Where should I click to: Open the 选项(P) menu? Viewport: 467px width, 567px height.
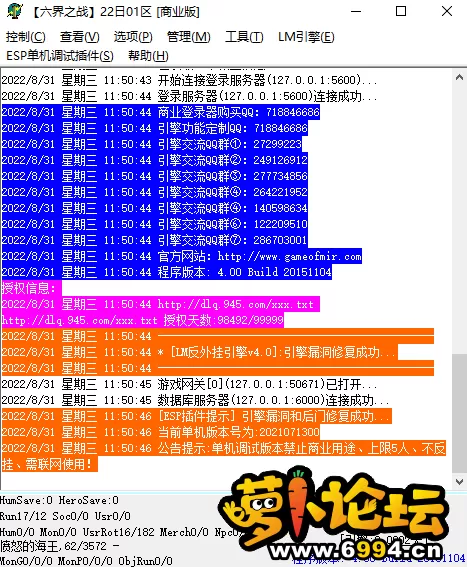pyautogui.click(x=133, y=37)
